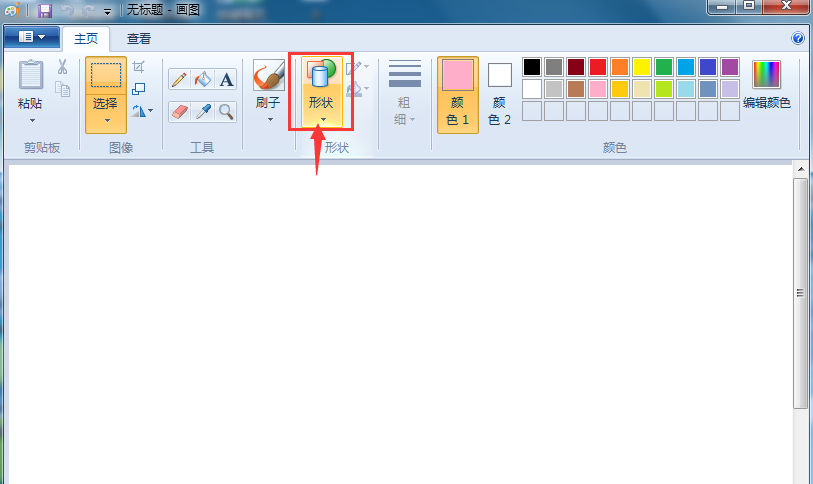813x484 pixels.
Task: Select the Pencil tool
Action: pyautogui.click(x=179, y=80)
